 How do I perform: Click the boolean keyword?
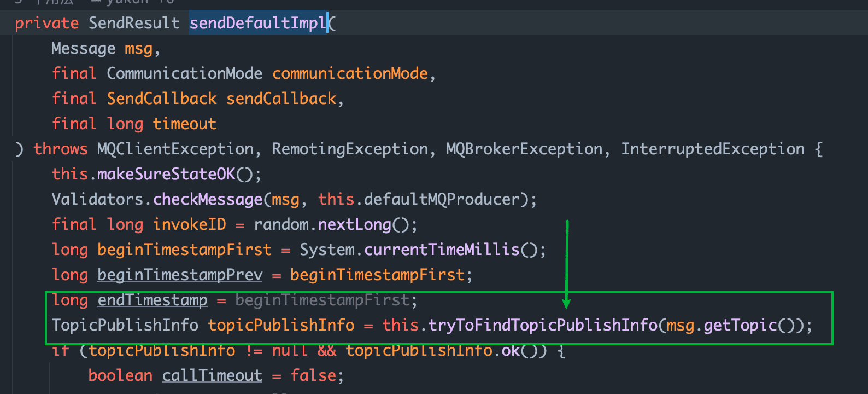point(120,375)
